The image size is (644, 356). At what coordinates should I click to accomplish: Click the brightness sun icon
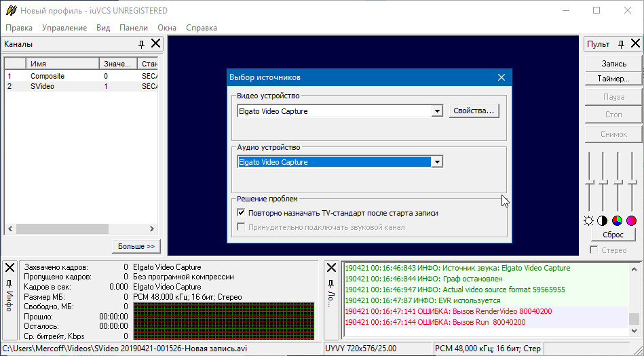(x=588, y=221)
